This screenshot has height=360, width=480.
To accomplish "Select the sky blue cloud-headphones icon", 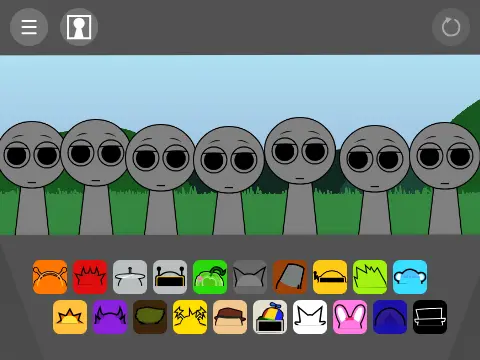I will (410, 277).
